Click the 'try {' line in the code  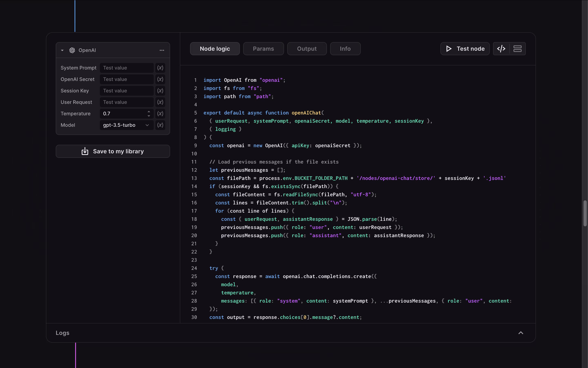pyautogui.click(x=216, y=268)
